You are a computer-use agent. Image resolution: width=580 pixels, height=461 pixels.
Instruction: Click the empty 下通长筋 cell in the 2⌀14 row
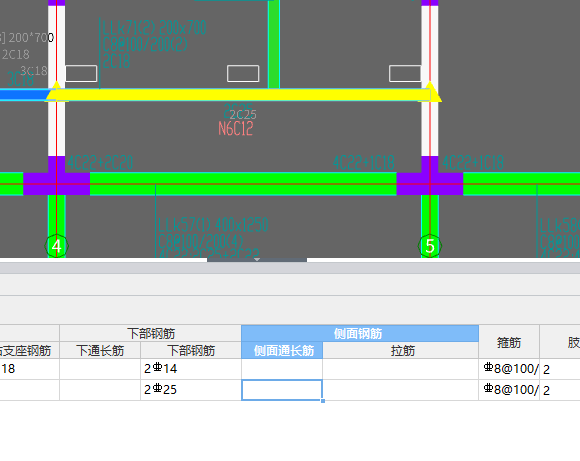(x=100, y=369)
